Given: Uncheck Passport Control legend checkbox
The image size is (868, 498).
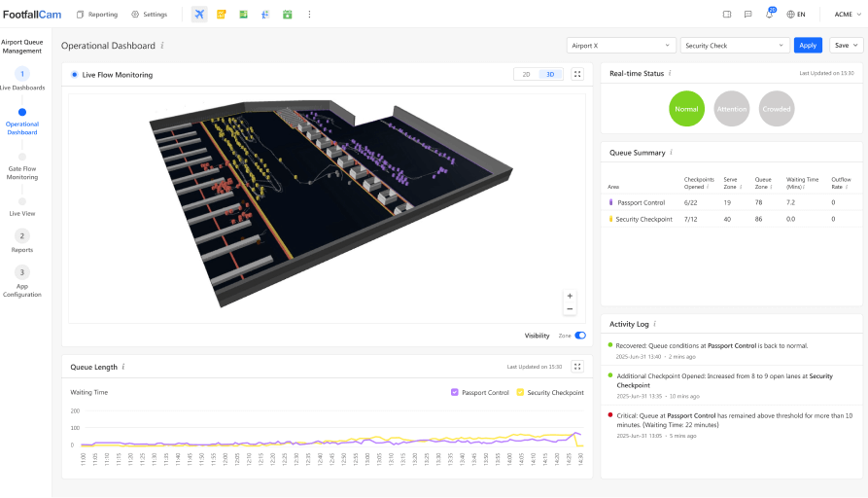Looking at the screenshot, I should [455, 393].
